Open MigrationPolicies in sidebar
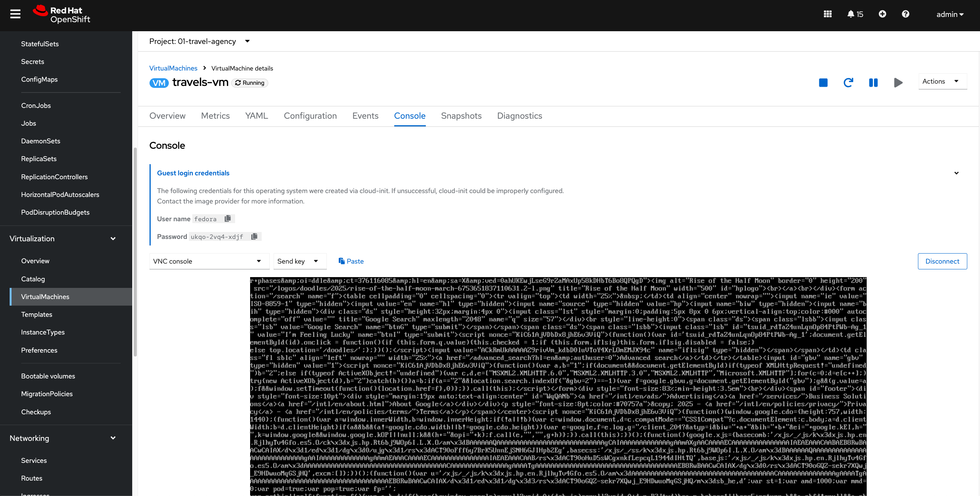The height and width of the screenshot is (496, 980). click(x=47, y=394)
